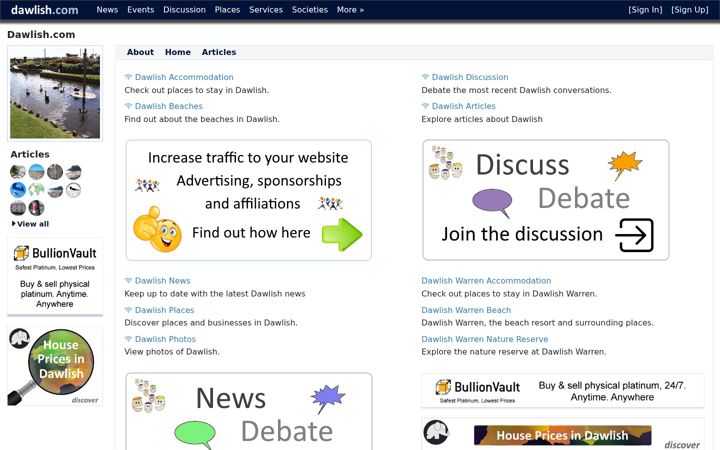Viewport: 720px width, 450px height.
Task: Click the 'Find out how here' text
Action: 251,233
